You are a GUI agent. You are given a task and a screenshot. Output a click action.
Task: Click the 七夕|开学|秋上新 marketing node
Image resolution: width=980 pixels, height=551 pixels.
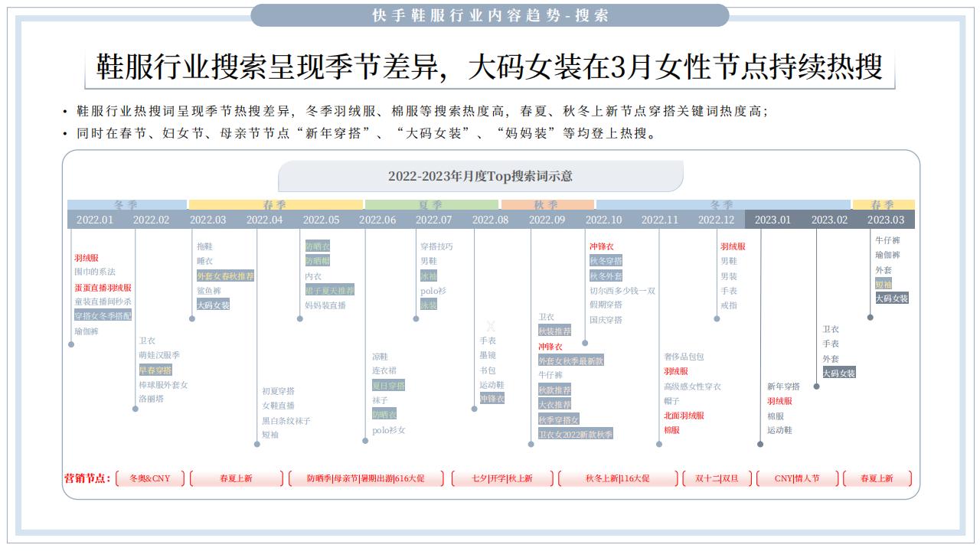pyautogui.click(x=502, y=478)
